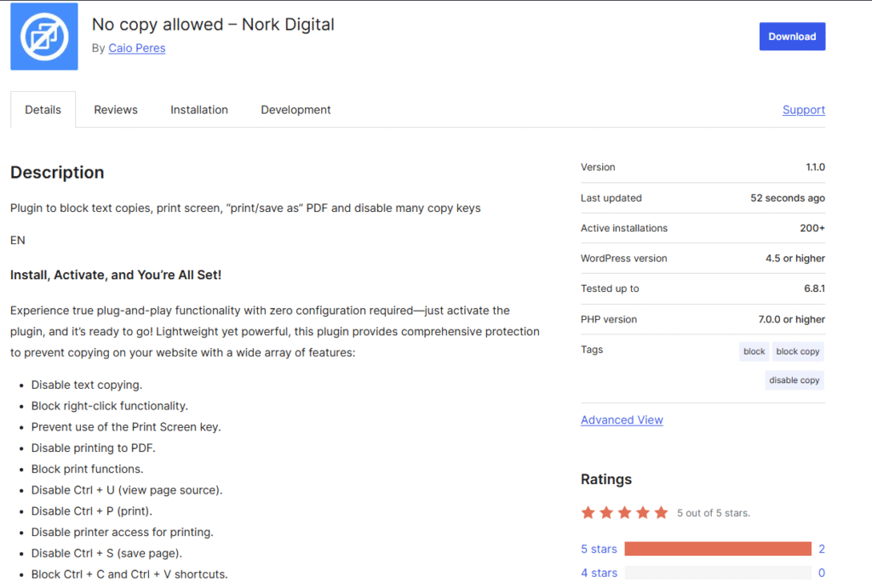Filter reviews by 4 stars link
Viewport: 872px width, 588px height.
point(599,573)
